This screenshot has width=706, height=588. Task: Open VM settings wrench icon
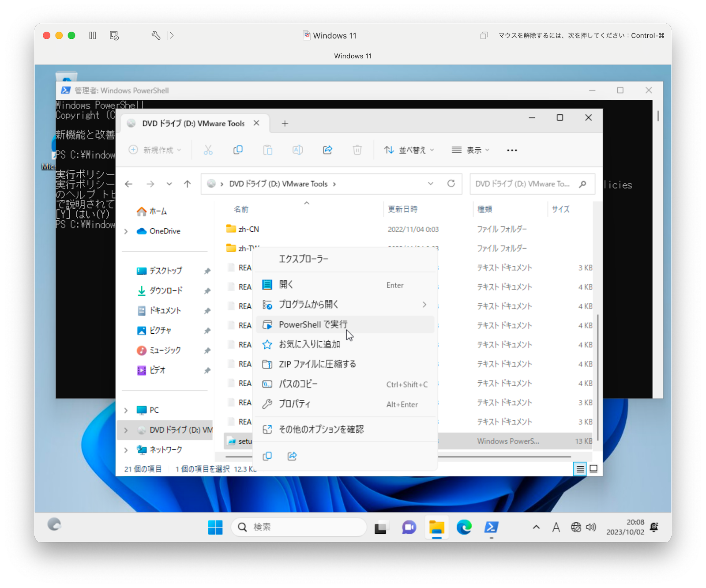coord(156,35)
